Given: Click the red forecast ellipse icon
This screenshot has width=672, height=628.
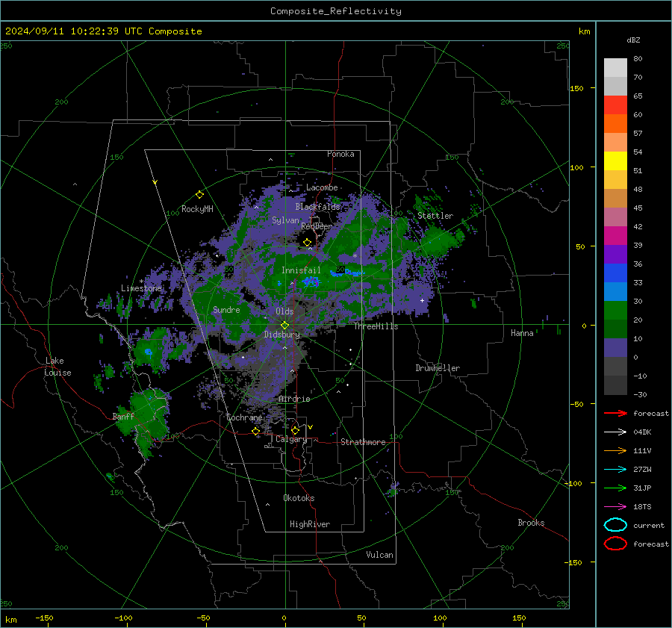Looking at the screenshot, I should 615,544.
